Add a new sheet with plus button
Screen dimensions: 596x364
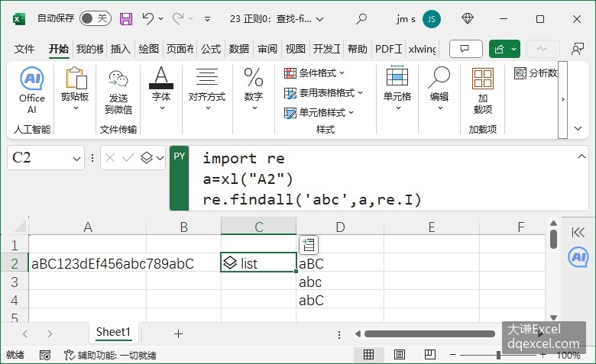178,334
